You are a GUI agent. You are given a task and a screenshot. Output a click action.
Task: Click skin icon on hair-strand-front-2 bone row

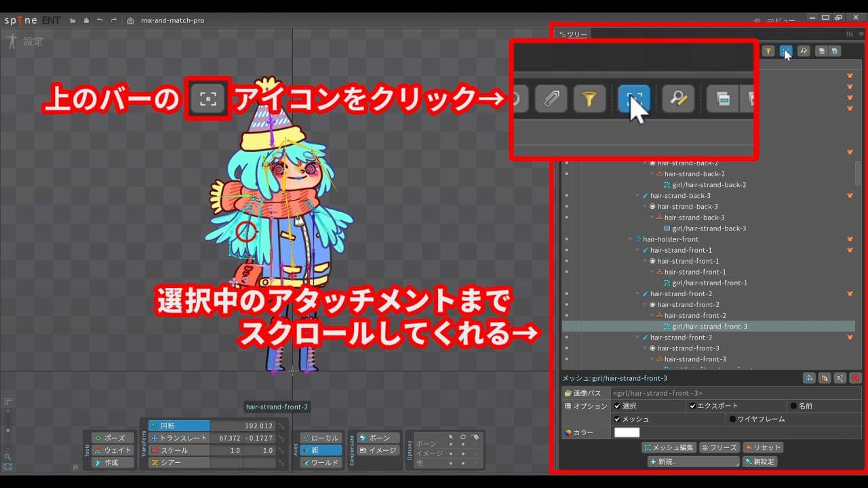tap(850, 293)
